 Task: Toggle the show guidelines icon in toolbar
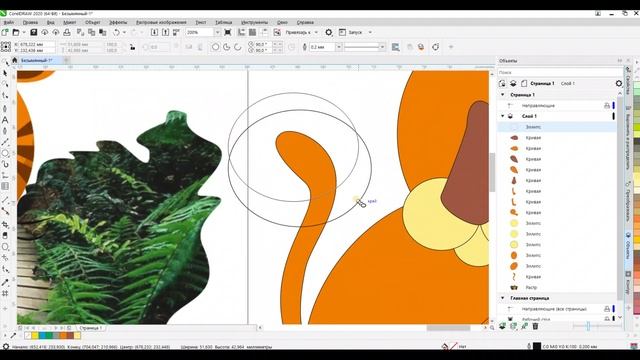(264, 32)
